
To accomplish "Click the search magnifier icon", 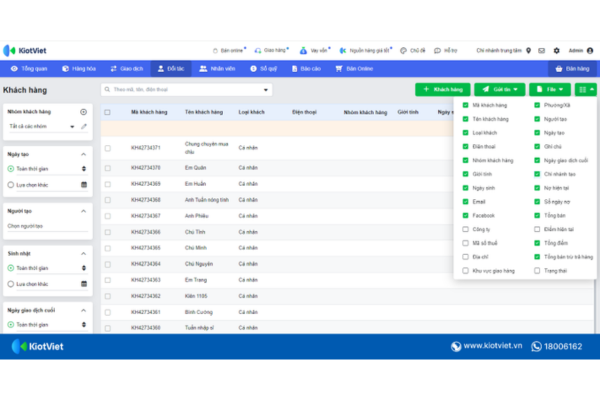I will (x=107, y=90).
